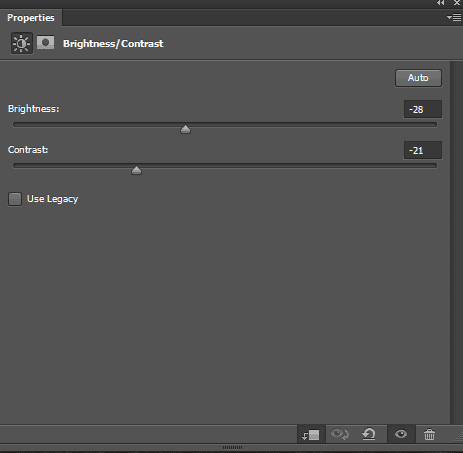Click the Contrast slider handle
This screenshot has width=463, height=453.
136,170
